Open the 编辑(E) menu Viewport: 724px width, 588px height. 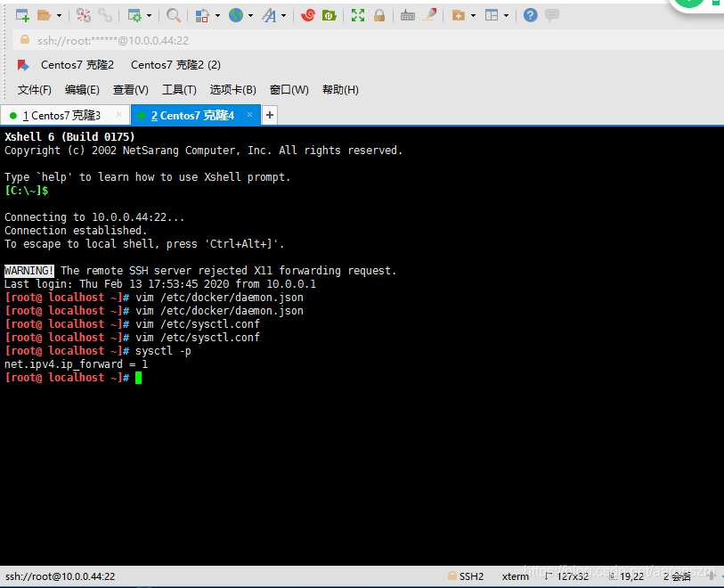coord(82,90)
